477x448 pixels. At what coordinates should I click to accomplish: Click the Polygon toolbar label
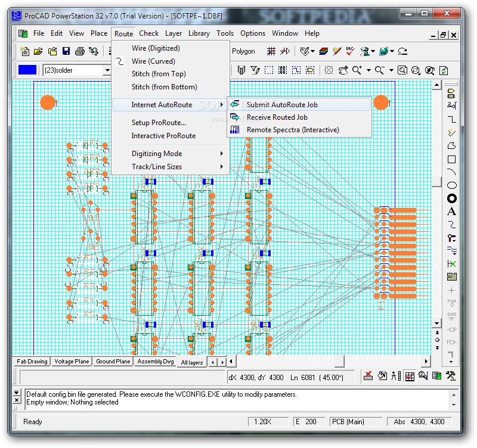pos(243,51)
